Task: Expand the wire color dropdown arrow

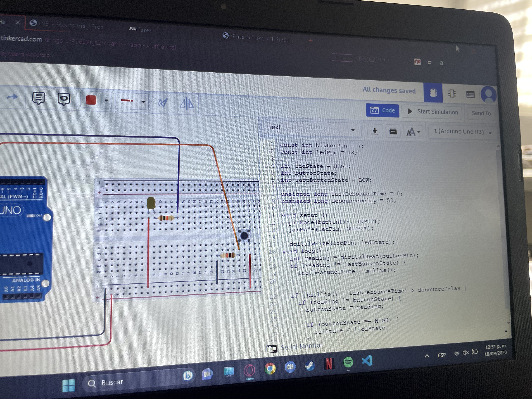Action: [x=106, y=101]
